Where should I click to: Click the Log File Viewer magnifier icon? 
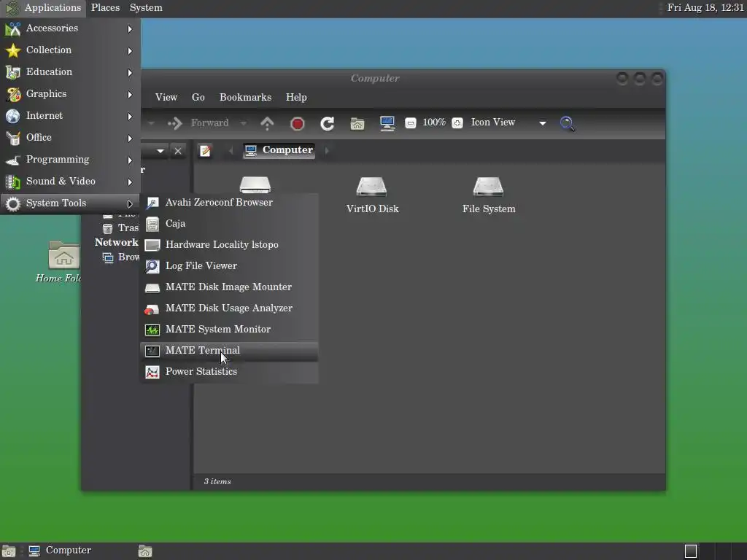click(x=152, y=266)
